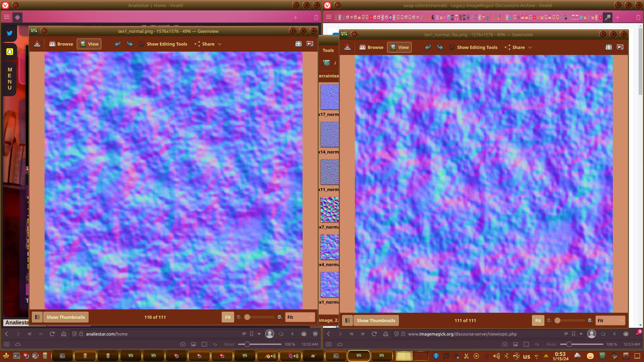644x362 pixels.
Task: Click Show Editing Tools in right Gwenview
Action: click(x=473, y=47)
